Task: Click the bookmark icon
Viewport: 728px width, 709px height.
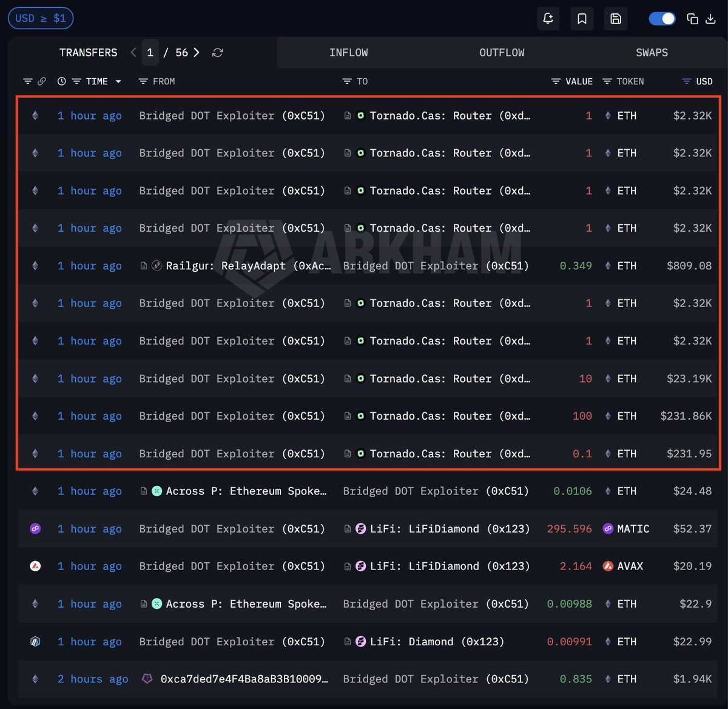Action: click(582, 19)
